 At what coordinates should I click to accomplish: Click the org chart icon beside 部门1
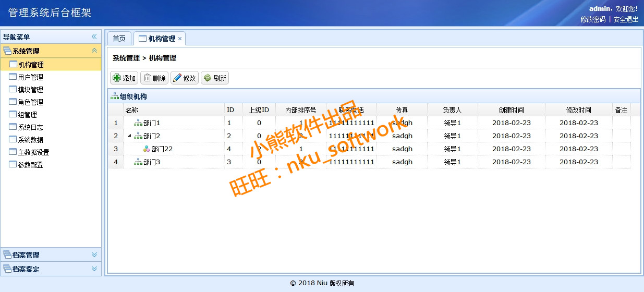(138, 123)
